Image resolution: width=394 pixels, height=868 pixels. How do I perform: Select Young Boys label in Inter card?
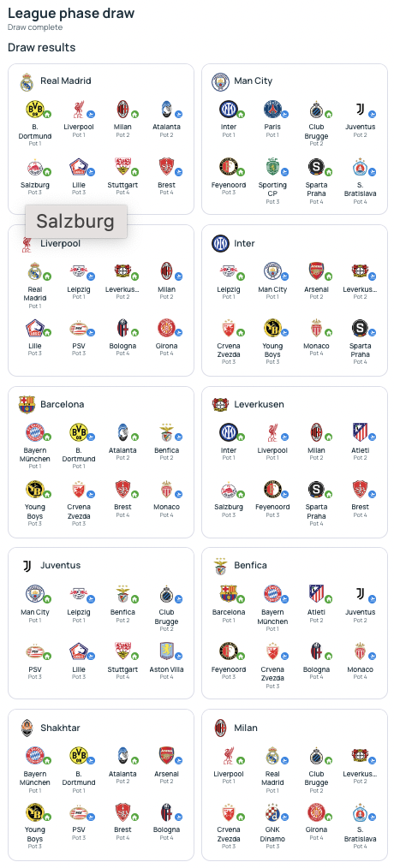[272, 350]
